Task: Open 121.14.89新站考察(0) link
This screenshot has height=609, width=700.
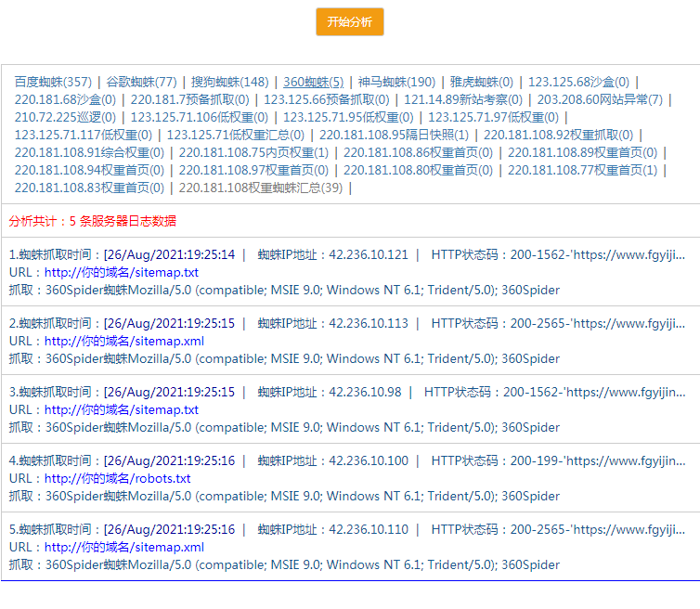Action: coord(463,99)
